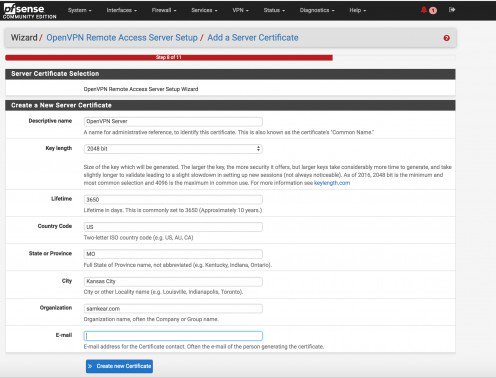
Task: Click the logout icon in navbar
Action: coord(452,10)
